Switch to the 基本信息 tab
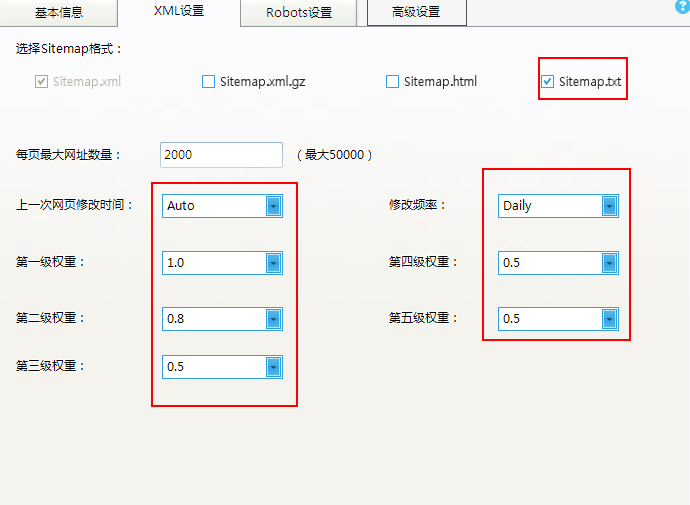Image resolution: width=690 pixels, height=505 pixels. tap(59, 13)
